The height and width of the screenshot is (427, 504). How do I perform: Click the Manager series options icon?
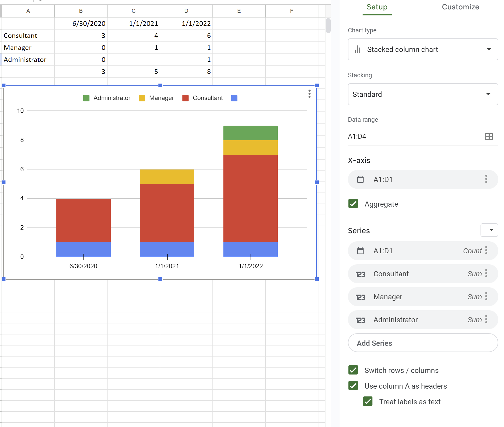point(489,296)
